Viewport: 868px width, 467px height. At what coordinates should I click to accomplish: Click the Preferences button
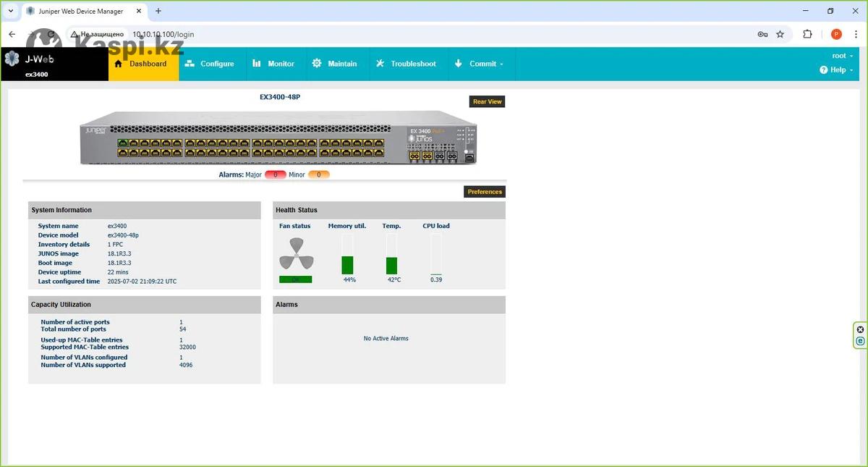pyautogui.click(x=485, y=192)
